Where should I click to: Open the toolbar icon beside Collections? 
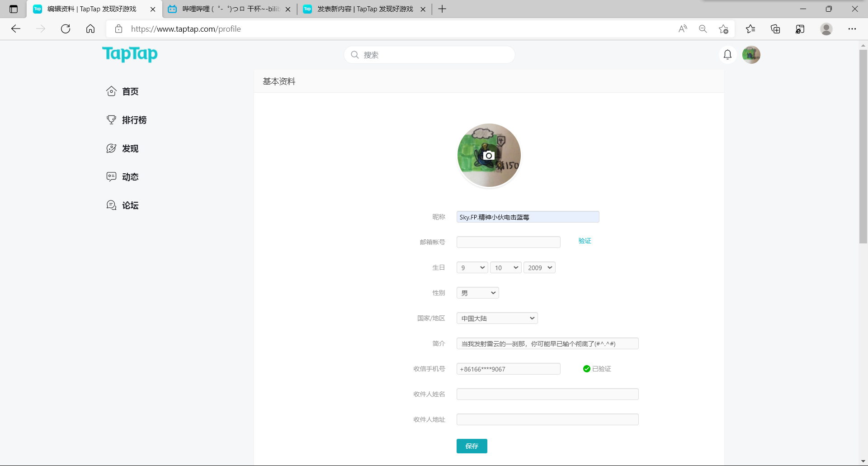[800, 29]
